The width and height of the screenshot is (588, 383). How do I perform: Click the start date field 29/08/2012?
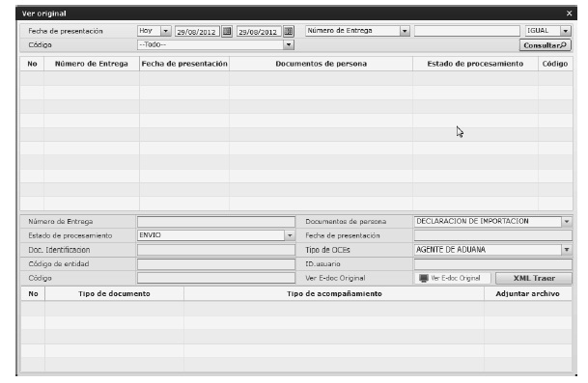(x=197, y=32)
